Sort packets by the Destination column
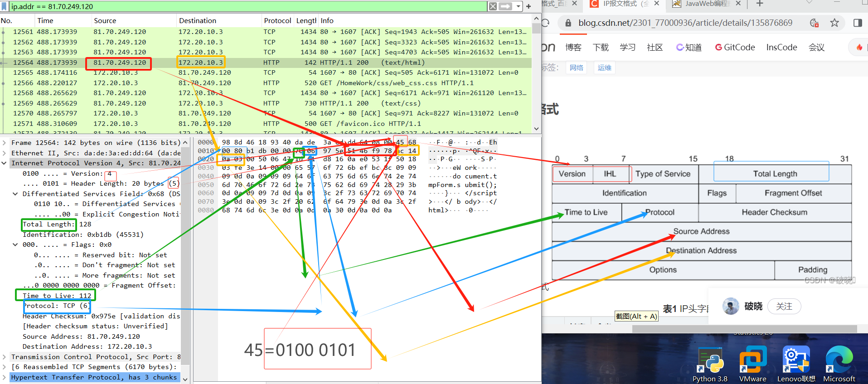 (219, 21)
